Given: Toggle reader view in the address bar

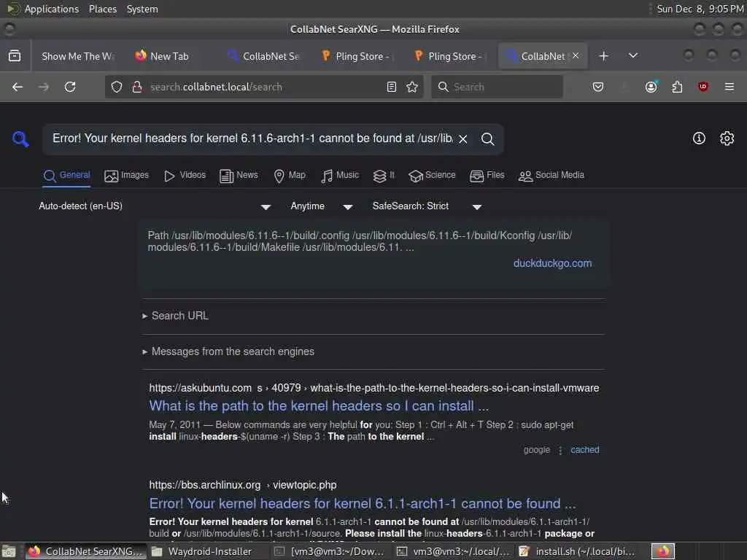Looking at the screenshot, I should pos(392,87).
